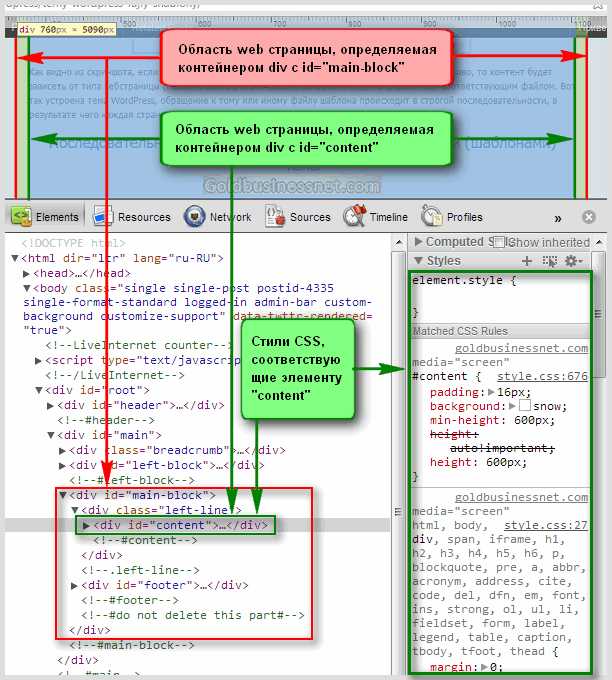The image size is (612, 680).
Task: Open the Styles gear settings menu
Action: click(x=572, y=261)
